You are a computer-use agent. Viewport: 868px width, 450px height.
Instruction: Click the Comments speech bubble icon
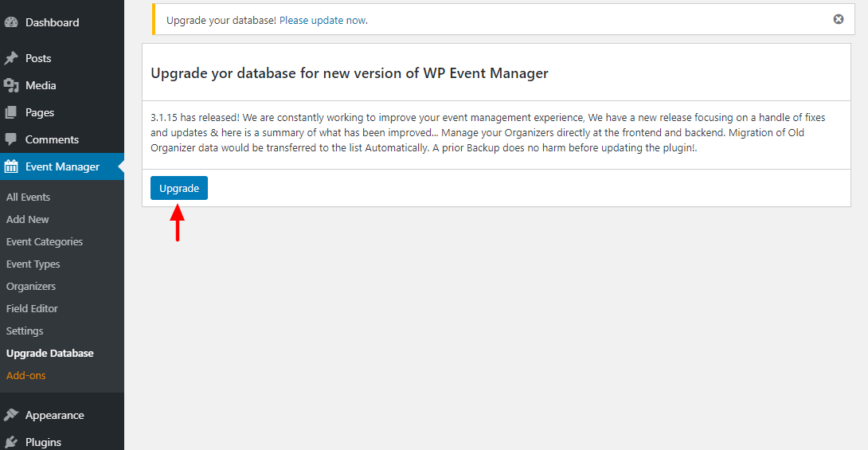(x=11, y=139)
